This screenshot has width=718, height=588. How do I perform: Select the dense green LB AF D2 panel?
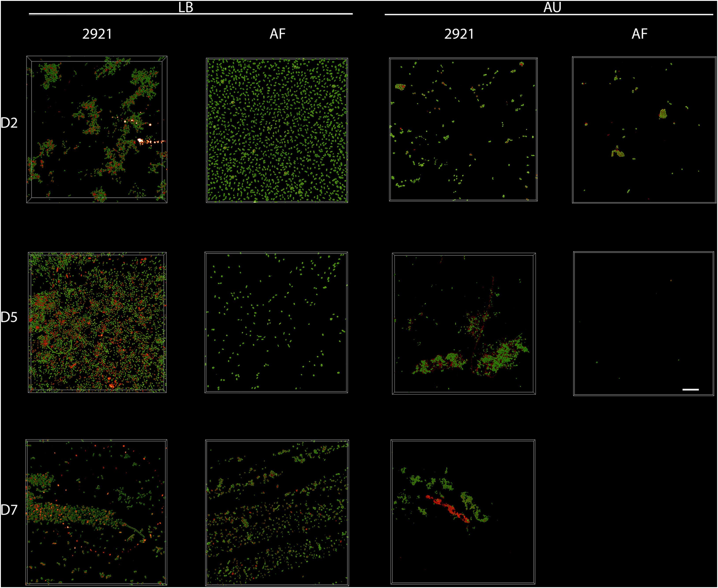coord(277,130)
